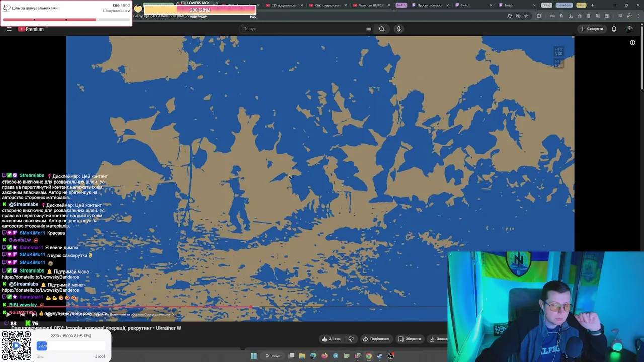Viewport: 644px width, 362px height.
Task: Click the donation QR code thumbnail
Action: [x=16, y=346]
